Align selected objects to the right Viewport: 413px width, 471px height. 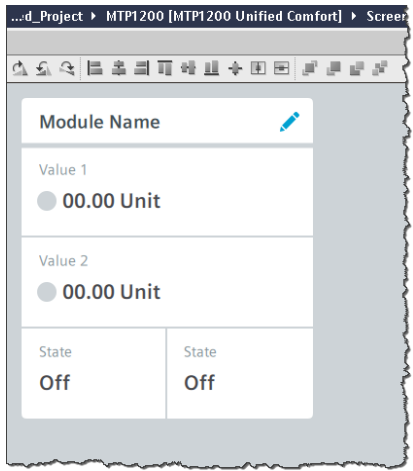pos(142,68)
